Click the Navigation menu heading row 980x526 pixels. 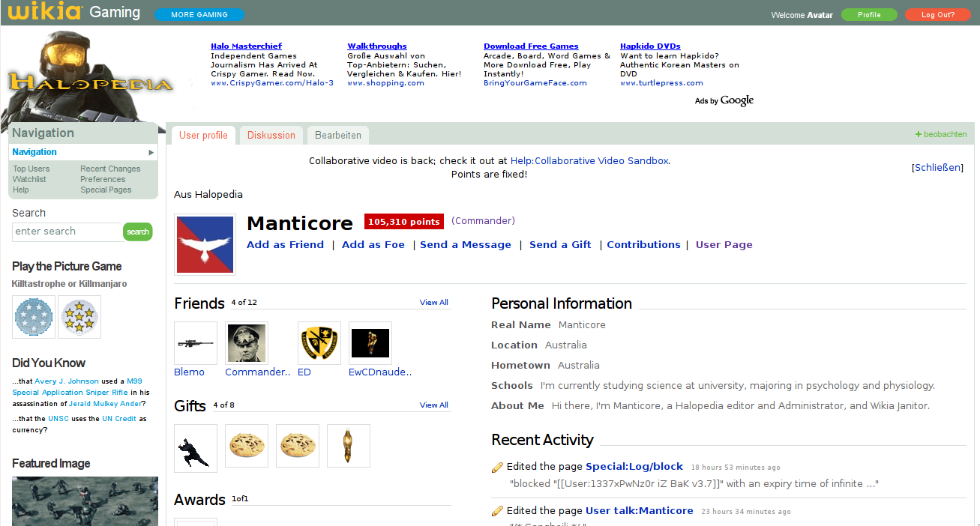click(83, 152)
